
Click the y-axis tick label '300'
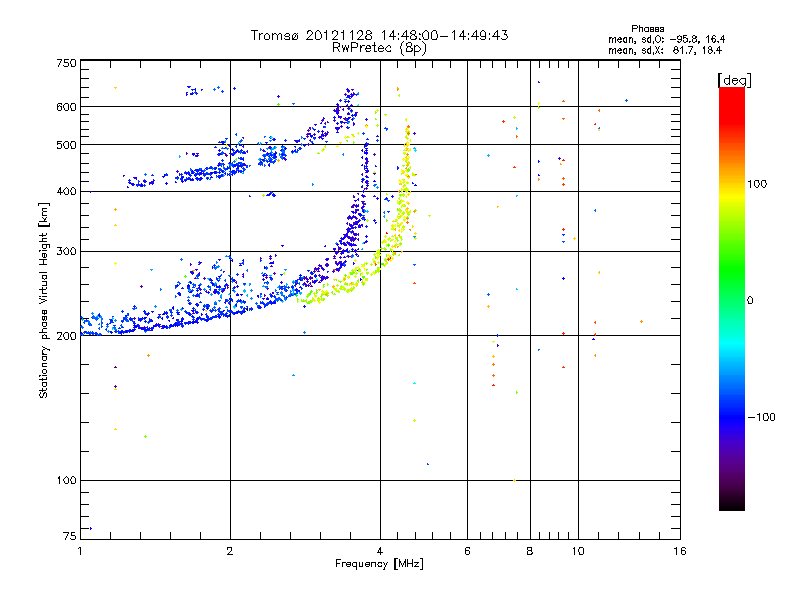[x=67, y=252]
